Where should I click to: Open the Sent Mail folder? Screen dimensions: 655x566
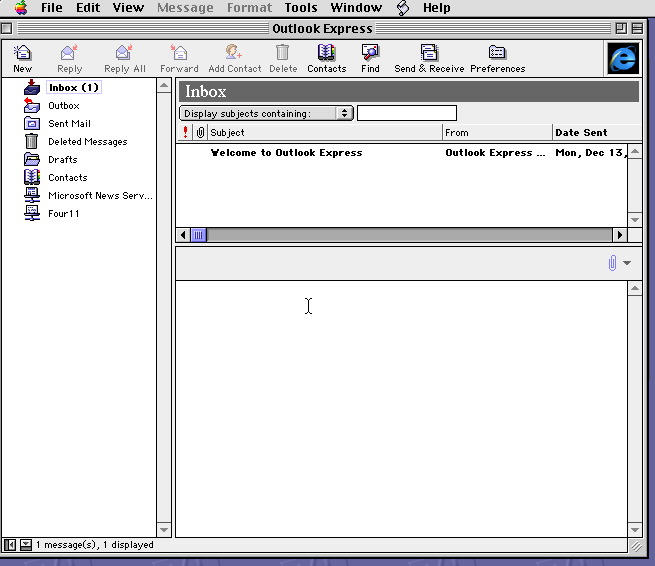[69, 124]
